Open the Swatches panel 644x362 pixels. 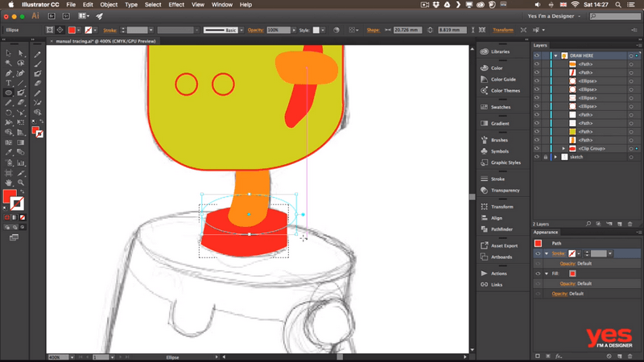click(500, 107)
